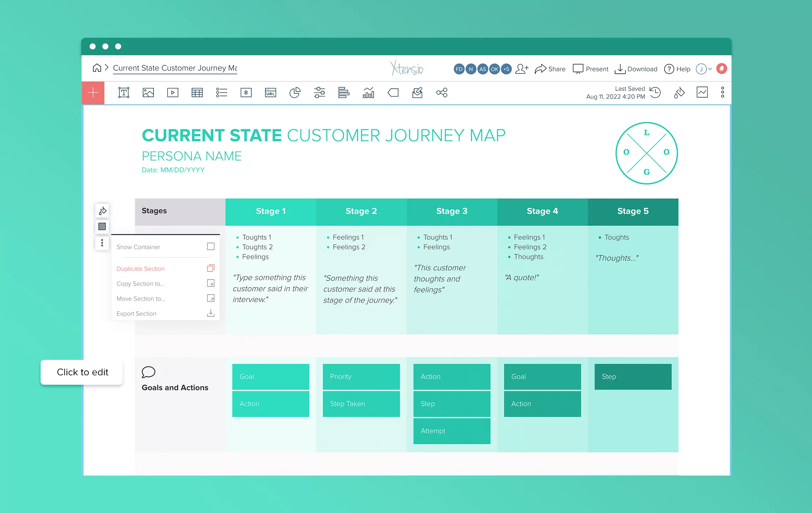Open the style/theme paint bucket icon
The height and width of the screenshot is (513, 812).
click(679, 93)
